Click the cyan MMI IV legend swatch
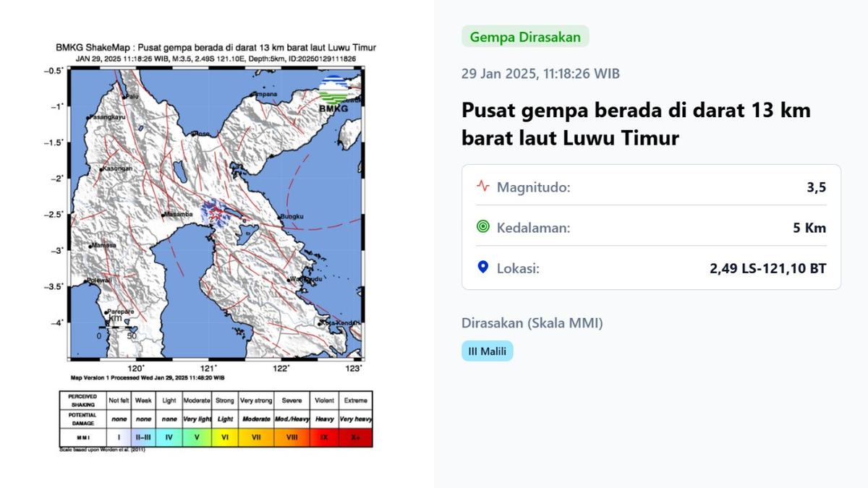868x488 pixels. click(169, 437)
